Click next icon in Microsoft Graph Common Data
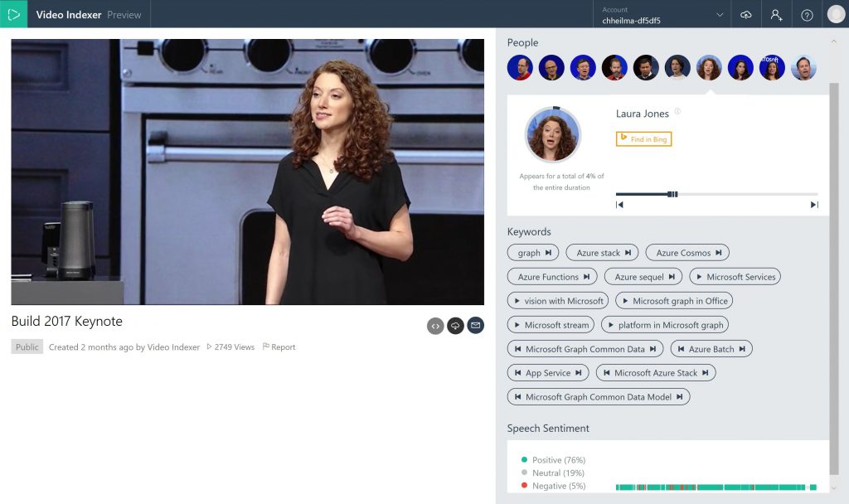The width and height of the screenshot is (849, 504). tap(653, 349)
